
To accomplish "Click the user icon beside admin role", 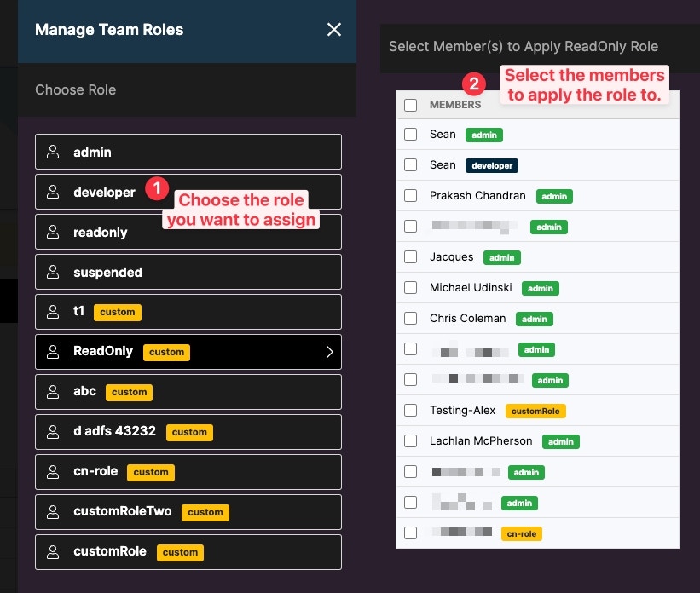I will coord(53,152).
